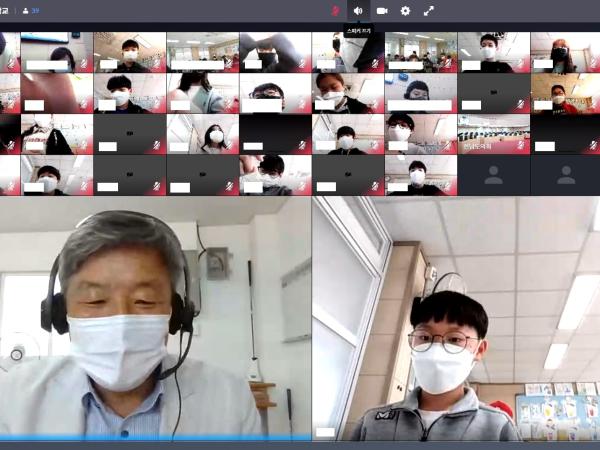Image resolution: width=600 pixels, height=450 pixels.
Task: Enter fullscreen with the expand arrows icon
Action: click(429, 10)
